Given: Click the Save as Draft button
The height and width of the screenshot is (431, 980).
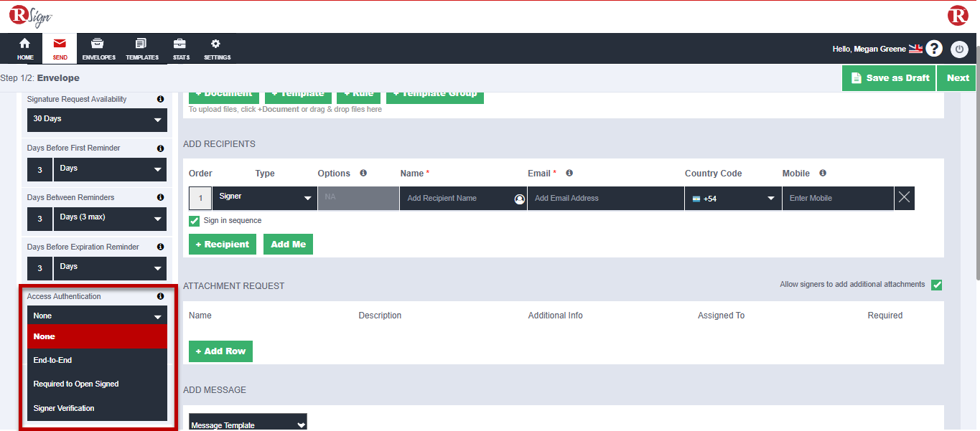Looking at the screenshot, I should (888, 77).
